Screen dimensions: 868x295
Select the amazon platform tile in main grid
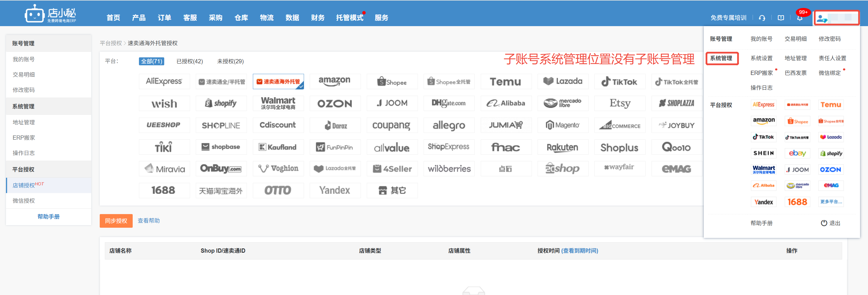coord(335,81)
